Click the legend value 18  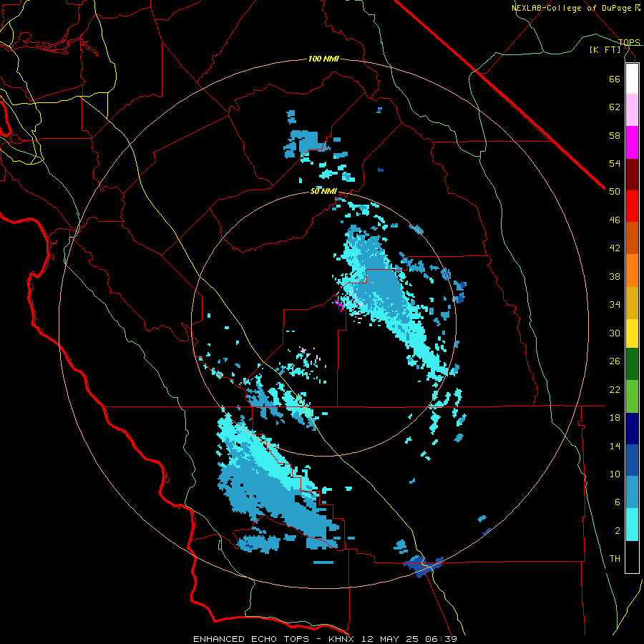(615, 418)
